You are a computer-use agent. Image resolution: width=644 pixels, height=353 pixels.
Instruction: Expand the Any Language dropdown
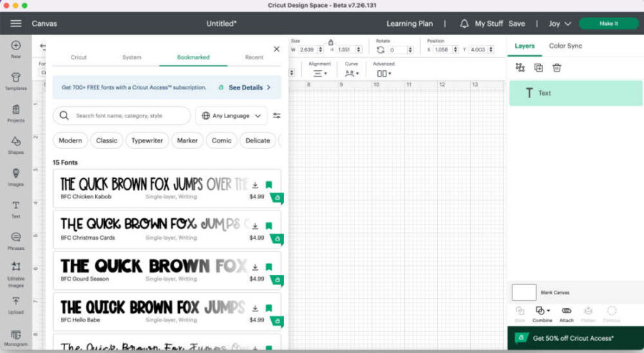(x=231, y=115)
